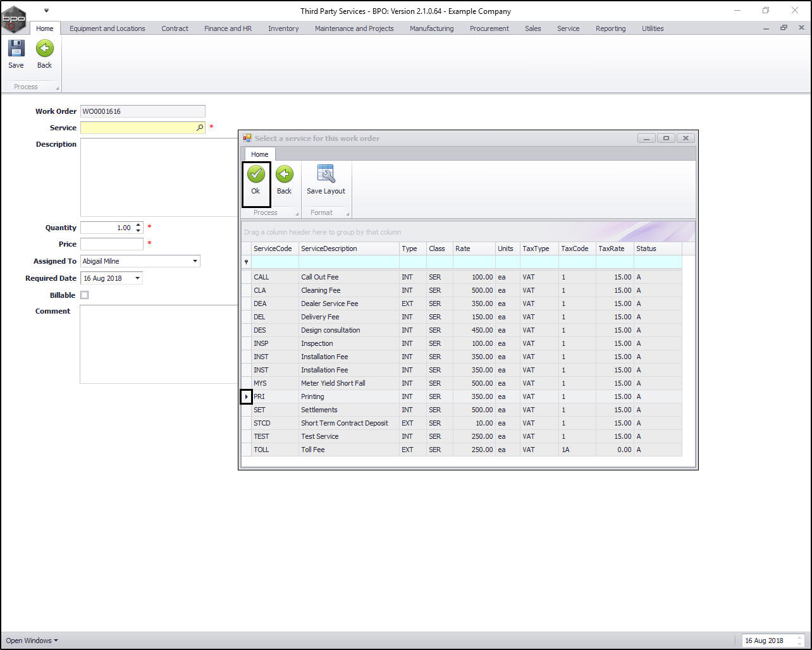812x650 pixels.
Task: Expand the dialog's Process group launcher
Action: point(297,214)
